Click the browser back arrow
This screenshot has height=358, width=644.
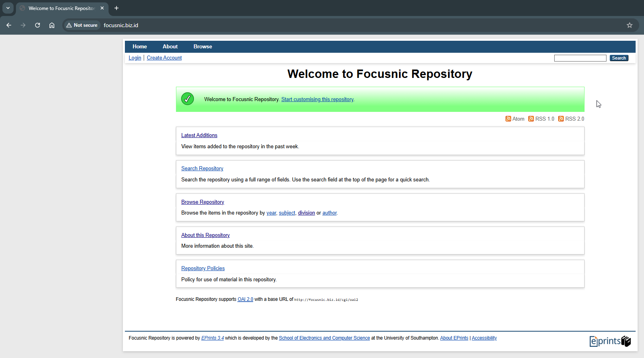click(9, 25)
